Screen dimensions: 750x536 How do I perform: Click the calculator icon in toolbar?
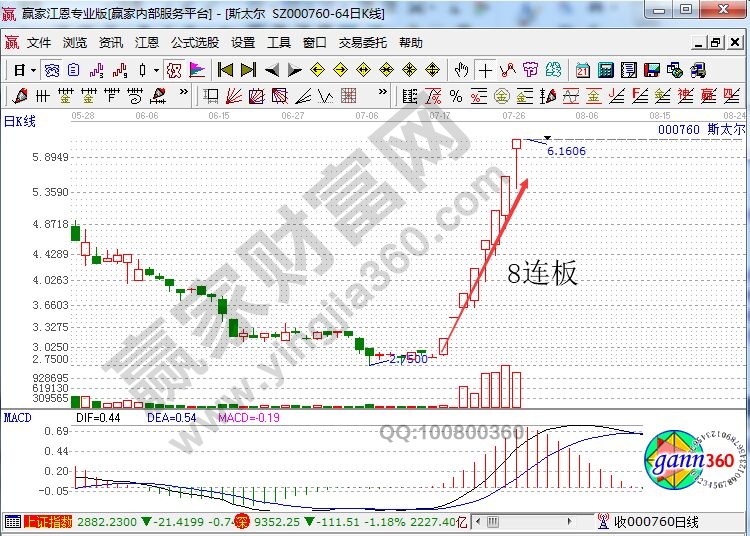pyautogui.click(x=606, y=70)
